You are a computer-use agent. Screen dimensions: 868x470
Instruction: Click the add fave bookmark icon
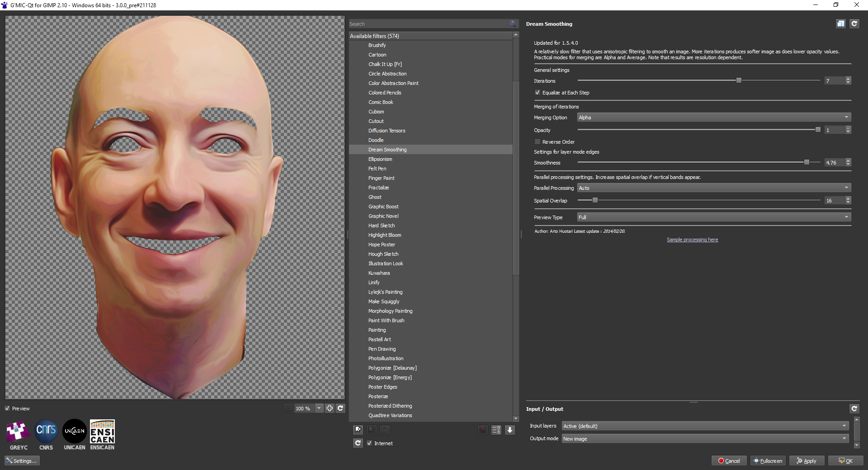[358, 430]
